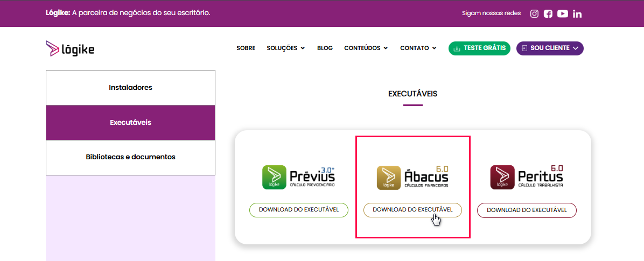644x261 pixels.
Task: Open Bibliotecas e documentos tab
Action: (131, 157)
